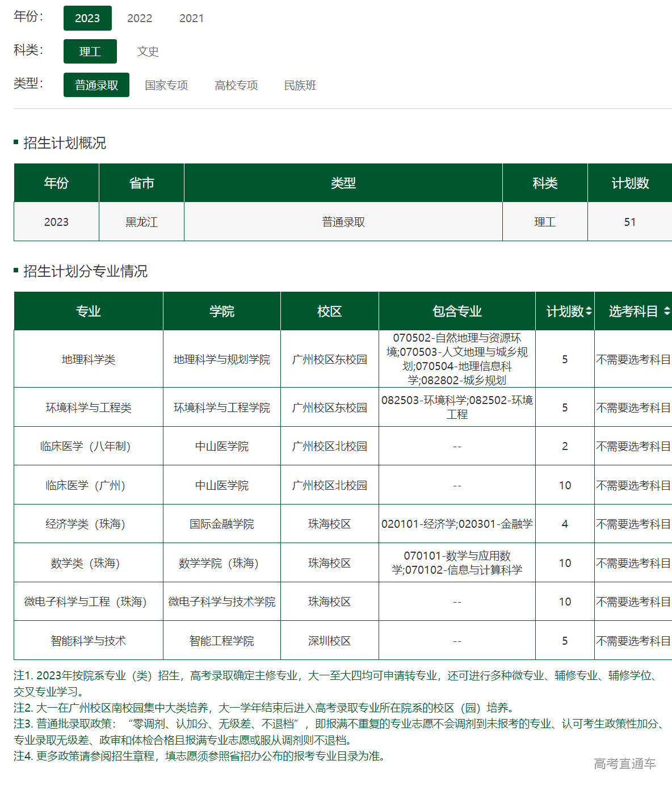
Task: Select the 地理科学类 major row
Action: pyautogui.click(x=89, y=359)
